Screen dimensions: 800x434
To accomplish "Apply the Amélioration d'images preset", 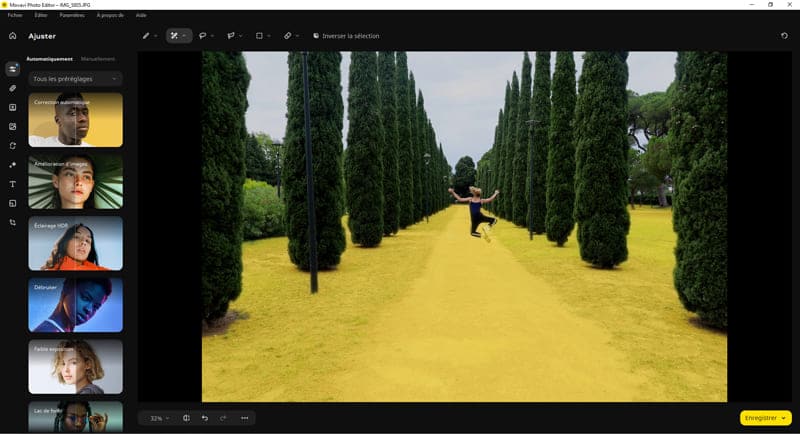I will tap(76, 182).
